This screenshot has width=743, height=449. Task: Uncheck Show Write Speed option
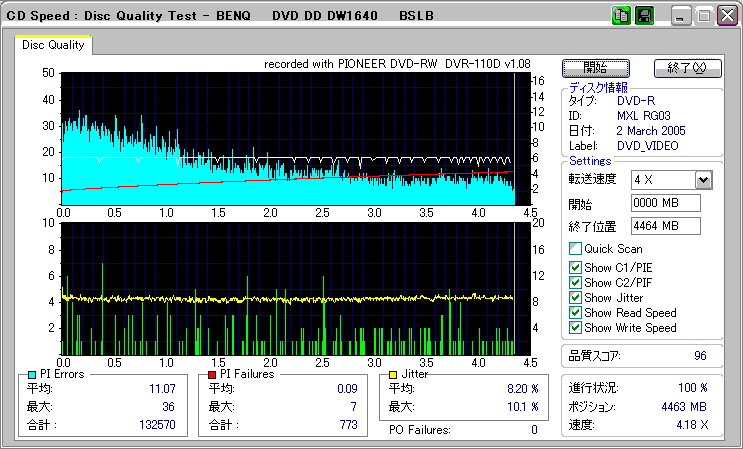point(575,328)
